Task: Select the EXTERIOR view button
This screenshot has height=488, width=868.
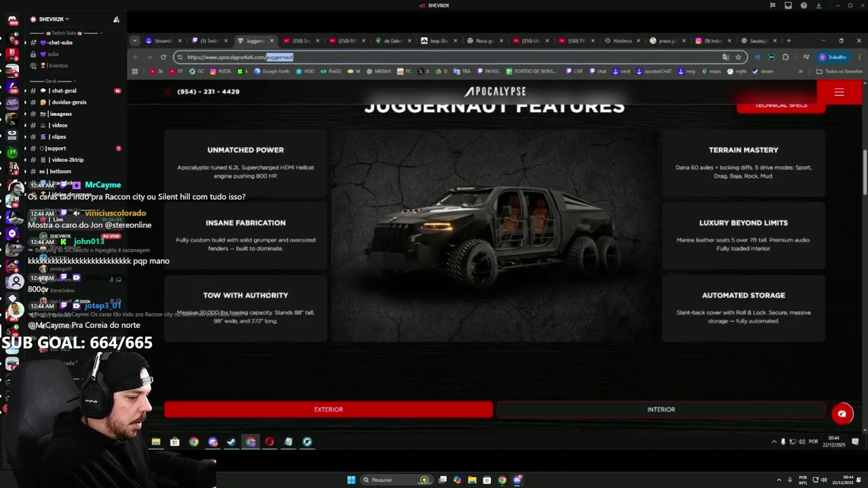Action: click(328, 409)
